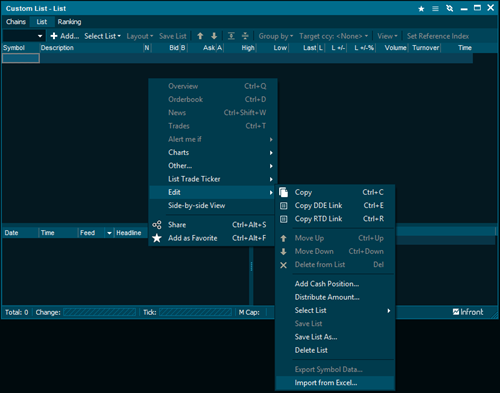The height and width of the screenshot is (393, 500).
Task: Open the hamburger menu icon in title bar
Action: (x=435, y=9)
